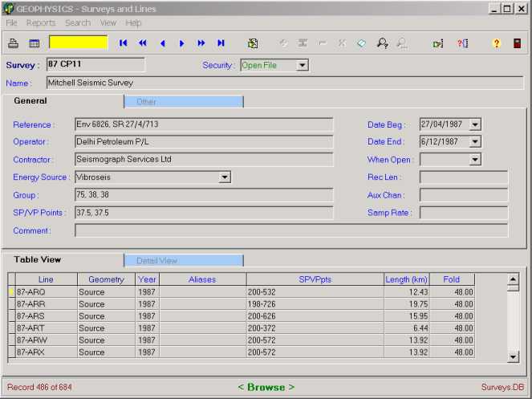Switch to the Other tab
This screenshot has height=399, width=532.
pyautogui.click(x=184, y=101)
